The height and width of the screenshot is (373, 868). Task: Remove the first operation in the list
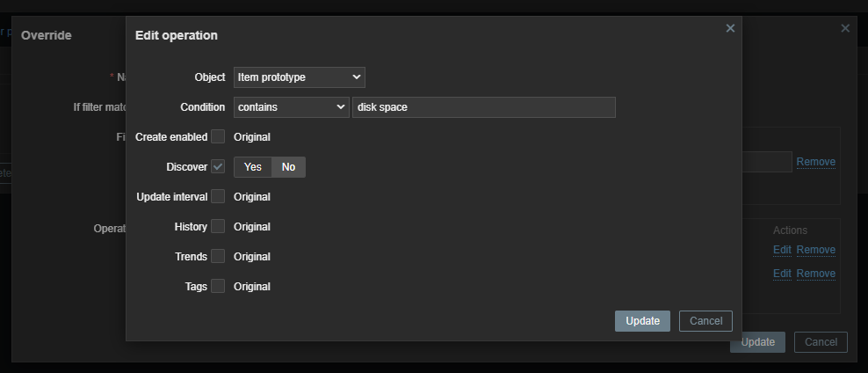pyautogui.click(x=815, y=250)
